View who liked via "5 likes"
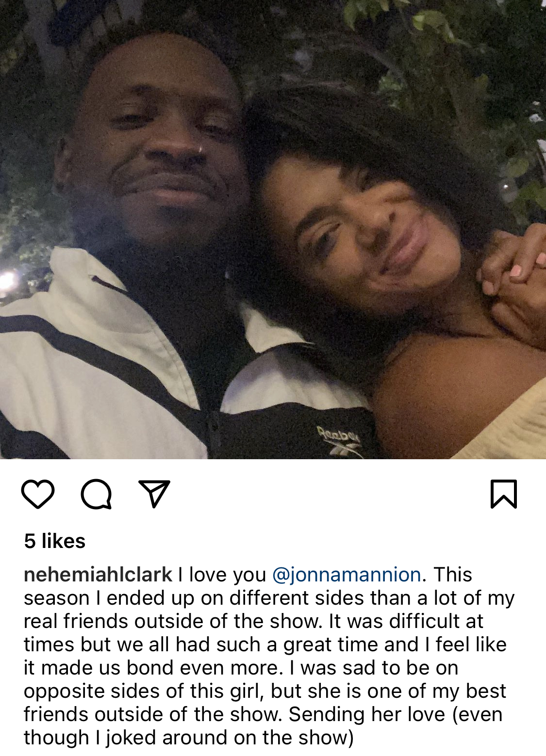This screenshot has height=756, width=546. [55, 541]
